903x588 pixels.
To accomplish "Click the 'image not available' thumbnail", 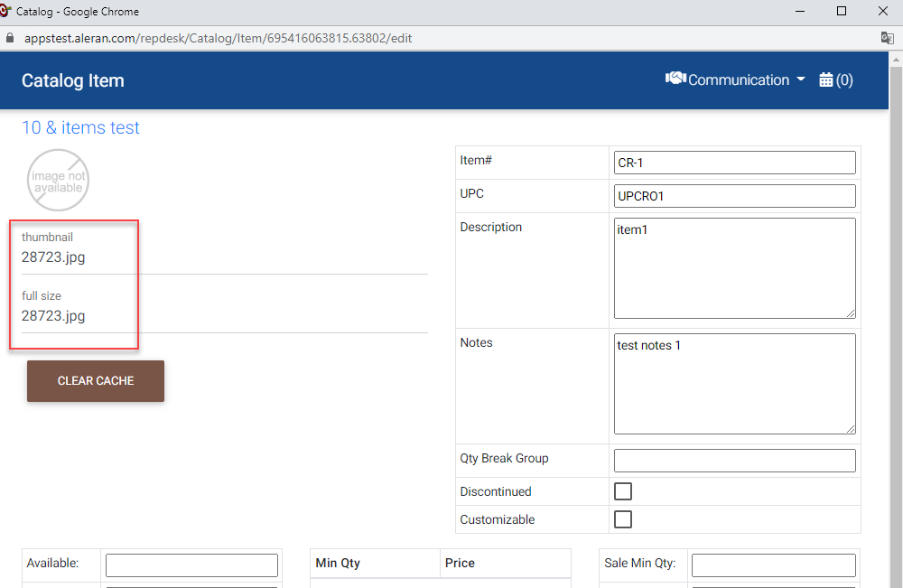I will (x=58, y=181).
